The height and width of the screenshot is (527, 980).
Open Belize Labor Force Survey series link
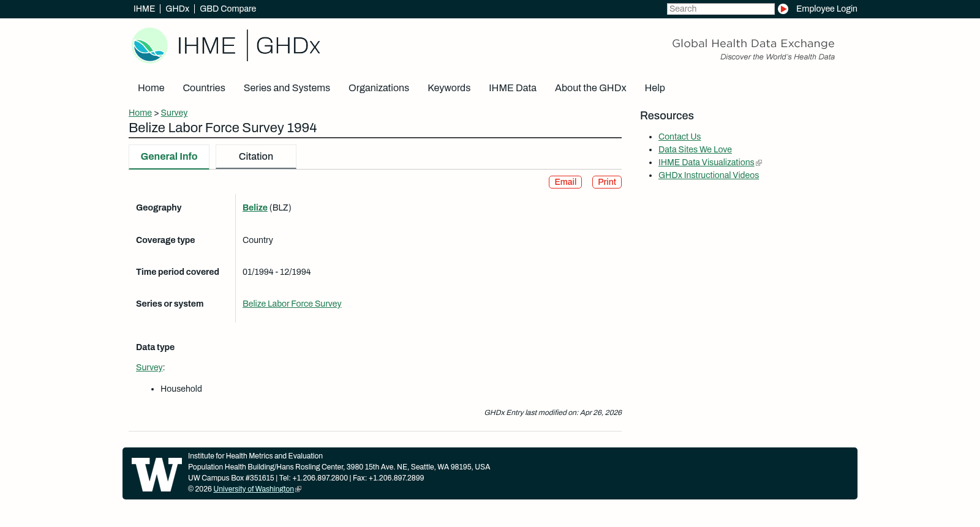[292, 304]
